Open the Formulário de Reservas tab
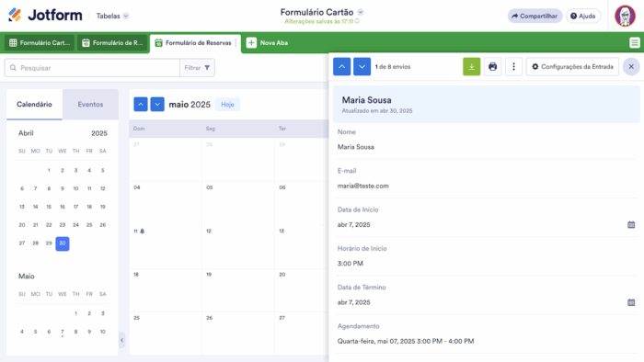 [195, 43]
